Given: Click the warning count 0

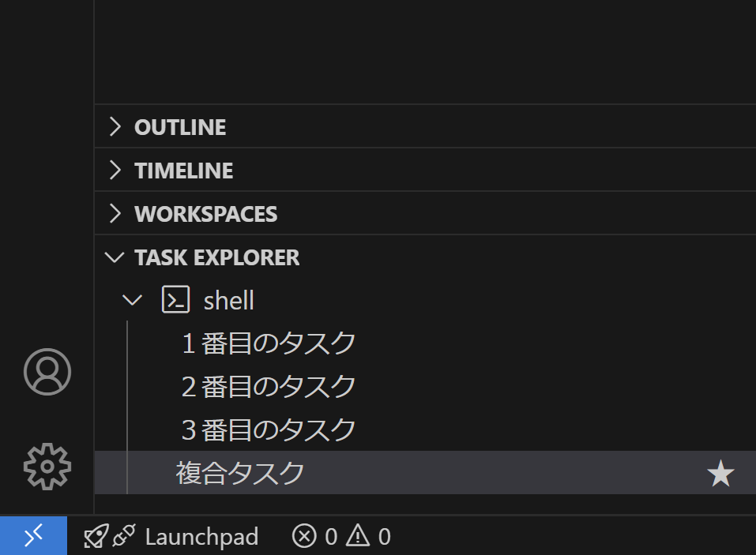Looking at the screenshot, I should 384,537.
